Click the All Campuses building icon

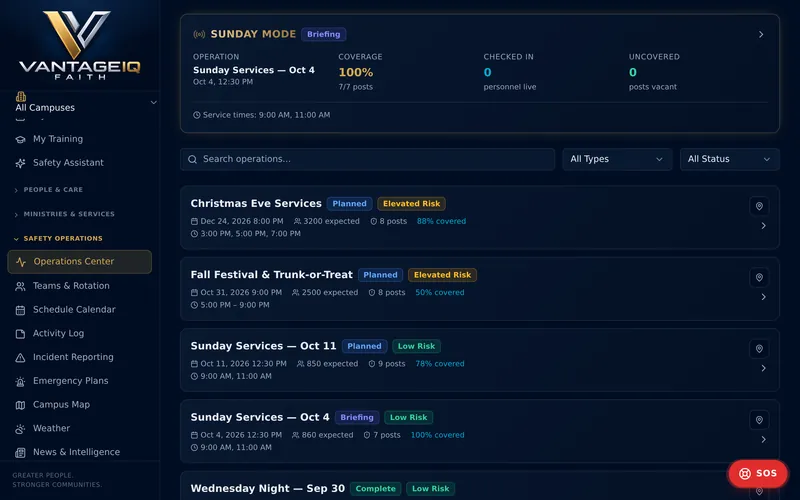pyautogui.click(x=21, y=96)
